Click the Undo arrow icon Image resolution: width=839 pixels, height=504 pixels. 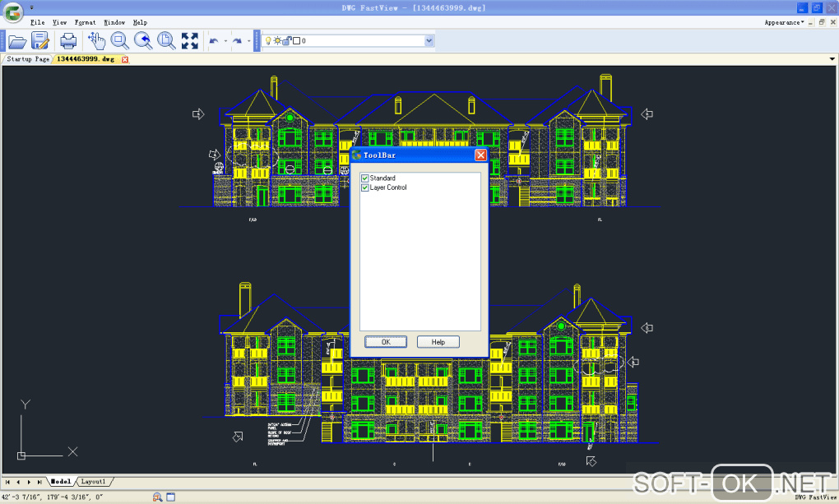click(x=214, y=41)
